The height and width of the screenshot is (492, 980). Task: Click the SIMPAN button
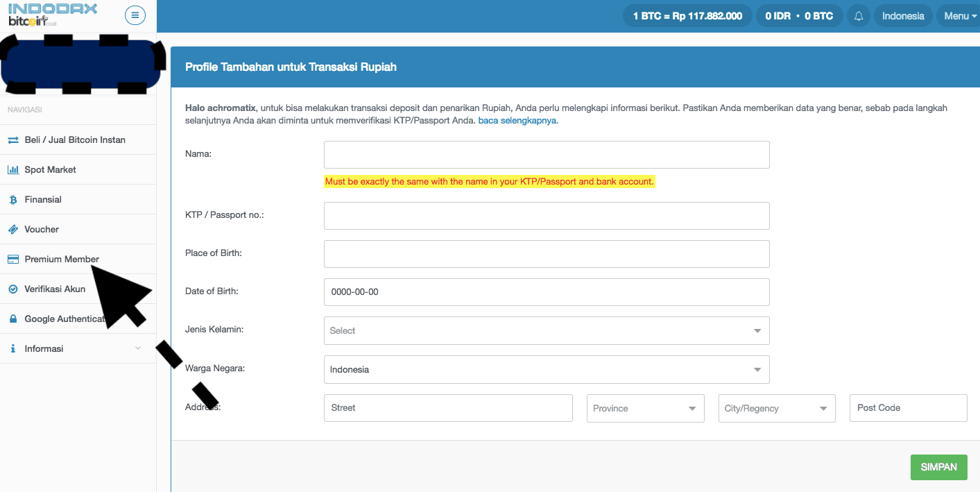[938, 467]
